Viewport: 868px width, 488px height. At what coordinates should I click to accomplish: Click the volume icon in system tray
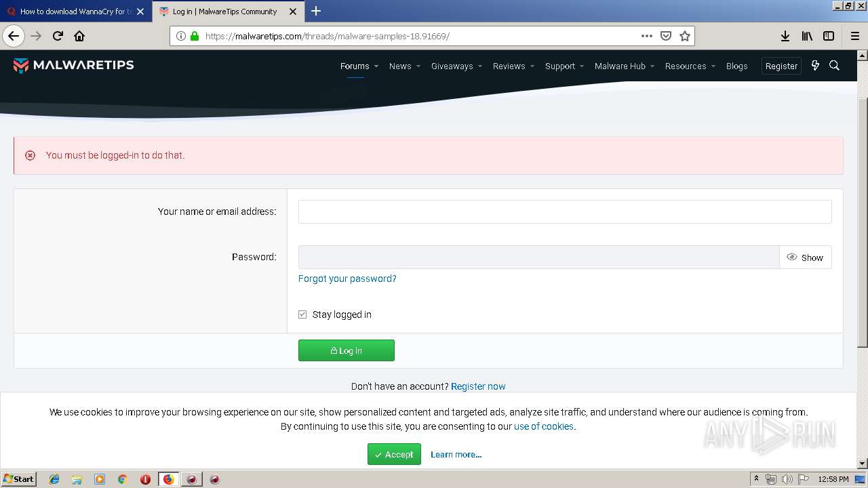click(x=787, y=479)
